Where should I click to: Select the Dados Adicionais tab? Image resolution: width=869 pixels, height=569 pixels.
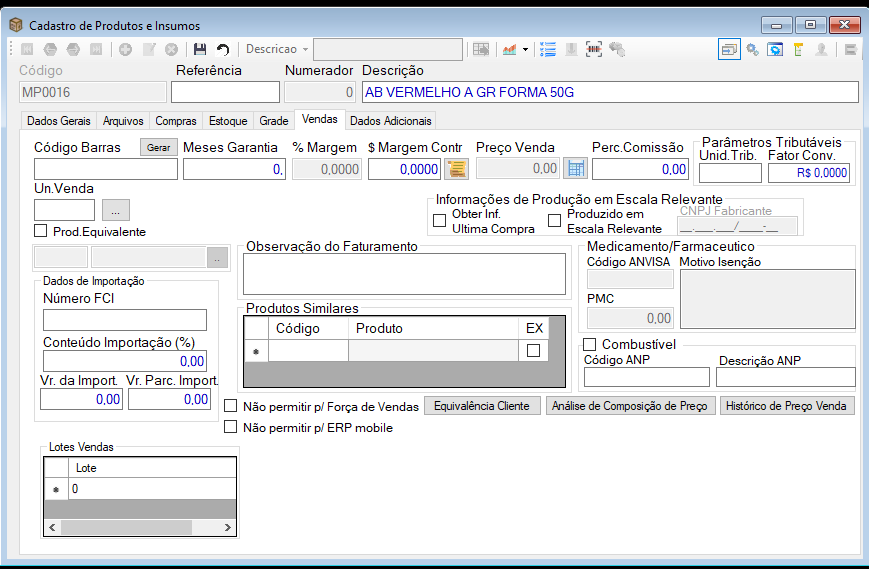click(x=391, y=121)
